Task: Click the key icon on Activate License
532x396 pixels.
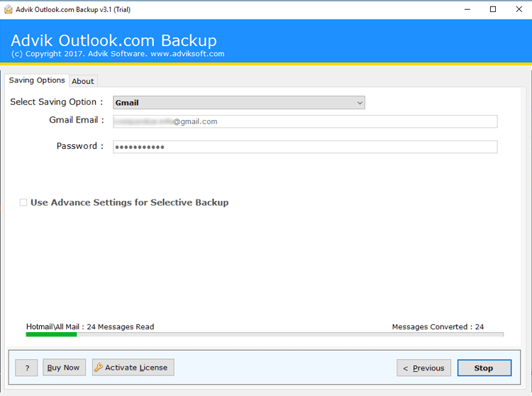Action: click(x=99, y=367)
